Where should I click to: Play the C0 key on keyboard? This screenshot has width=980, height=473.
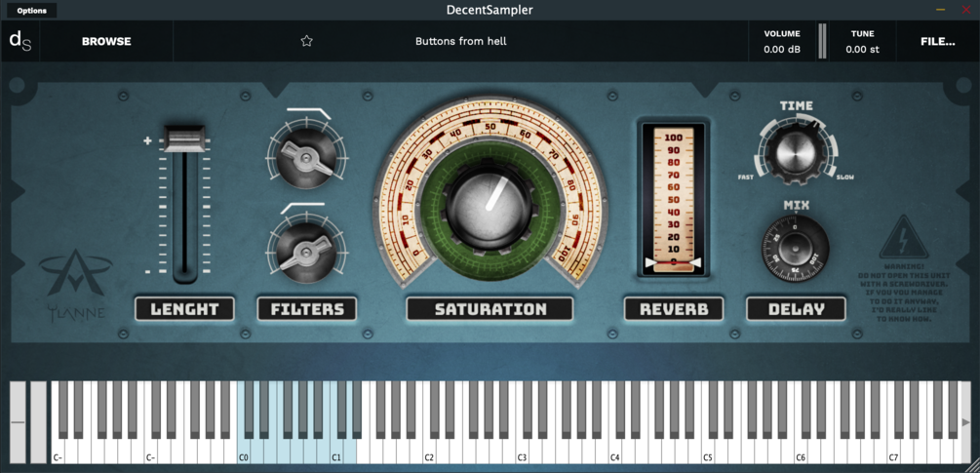coord(244,453)
